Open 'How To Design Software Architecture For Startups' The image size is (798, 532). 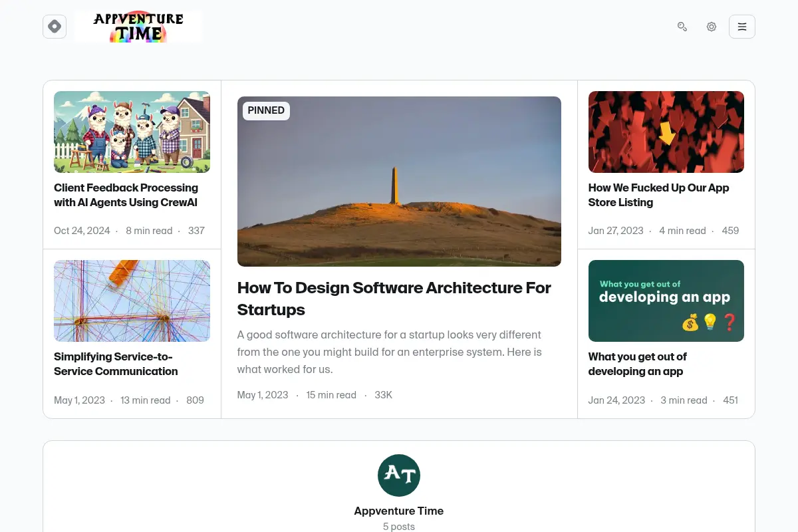click(394, 299)
